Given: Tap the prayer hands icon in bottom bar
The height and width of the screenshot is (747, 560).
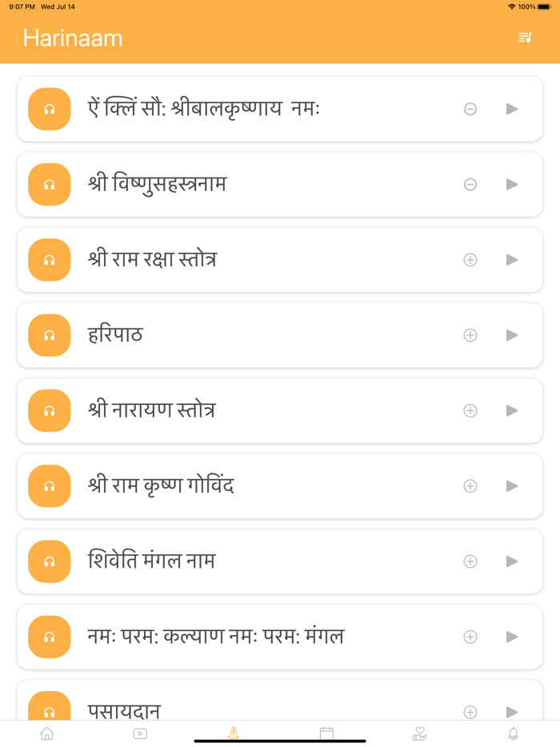Looking at the screenshot, I should coord(233,732).
